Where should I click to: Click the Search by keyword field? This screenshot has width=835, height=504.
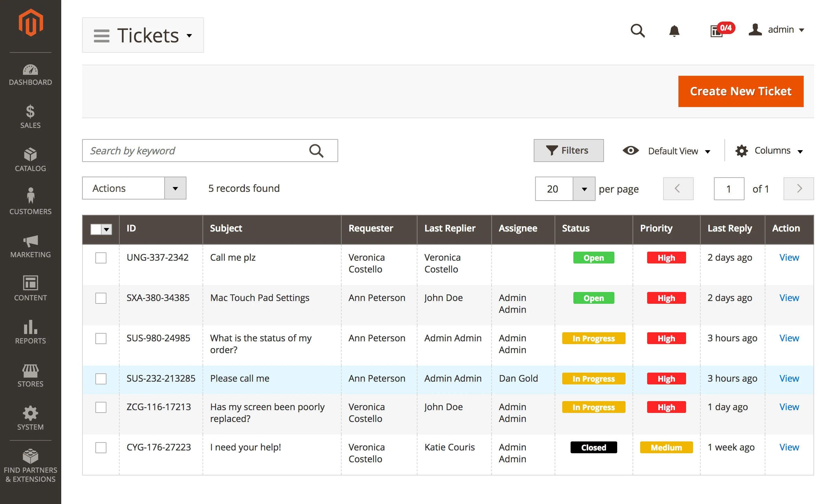(195, 151)
